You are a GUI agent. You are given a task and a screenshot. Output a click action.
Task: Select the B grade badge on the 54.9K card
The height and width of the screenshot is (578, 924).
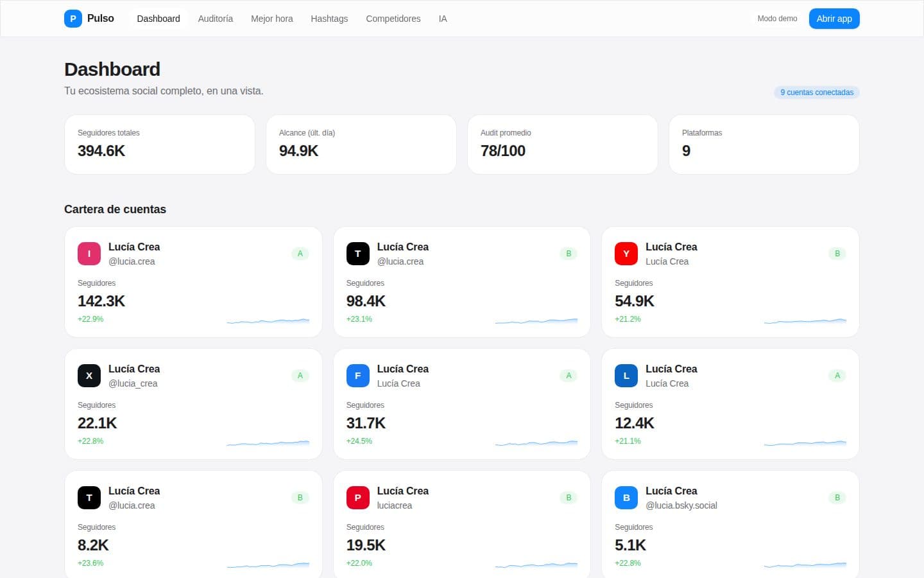pos(837,254)
